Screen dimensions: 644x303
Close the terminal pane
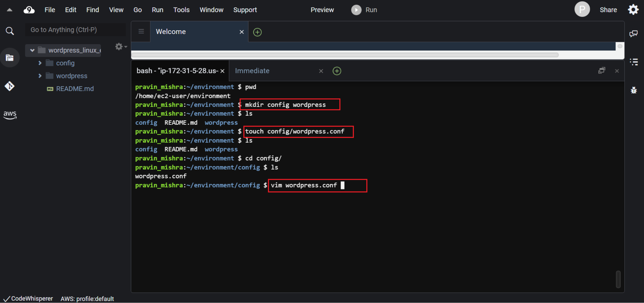[617, 71]
